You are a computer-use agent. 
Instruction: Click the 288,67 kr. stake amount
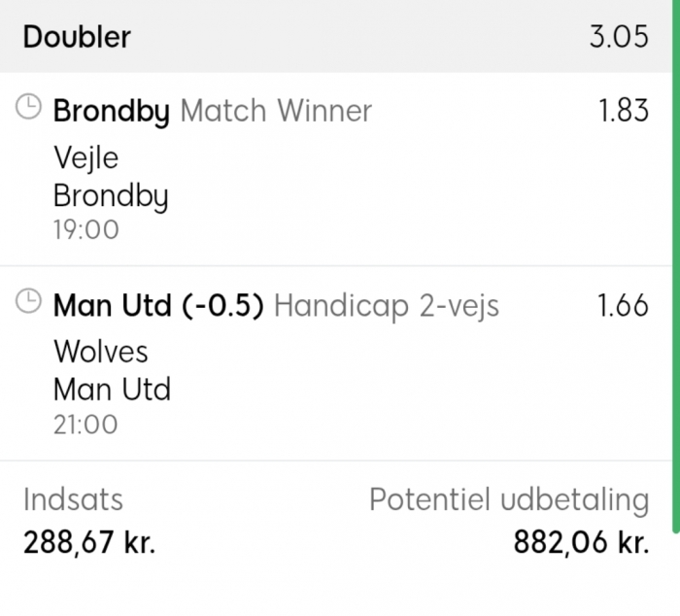click(x=89, y=542)
